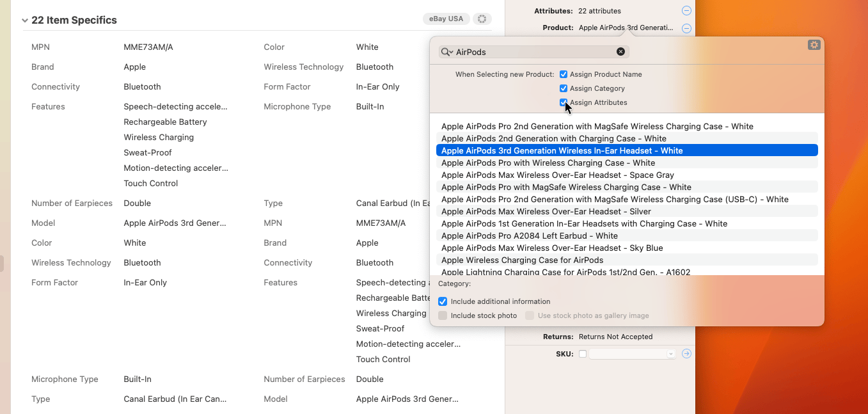Click the eBay USA site button
The image size is (868, 414).
446,19
